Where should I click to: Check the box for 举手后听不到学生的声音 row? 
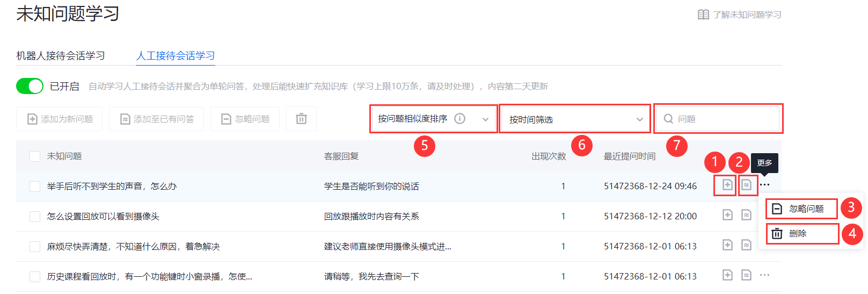pyautogui.click(x=35, y=187)
